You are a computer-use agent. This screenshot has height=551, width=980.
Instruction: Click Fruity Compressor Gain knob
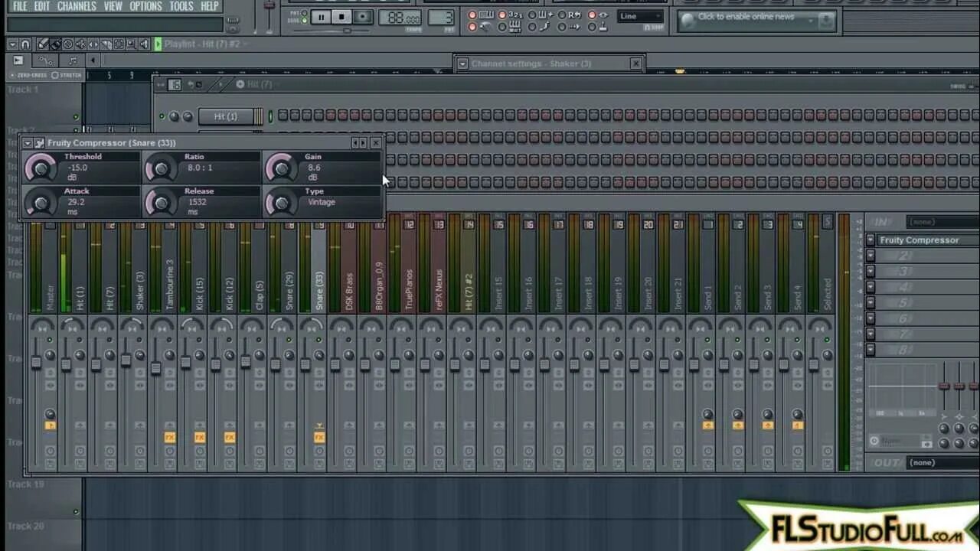[x=282, y=167]
